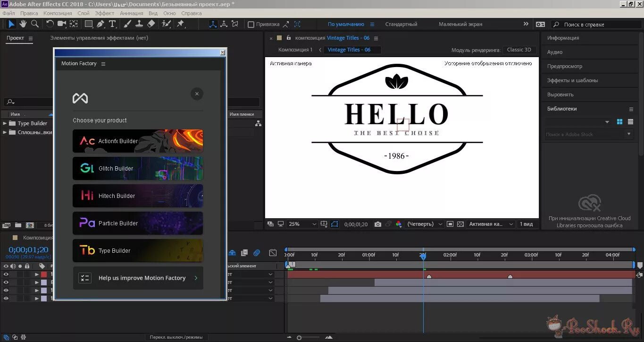Select the Unified Camera tool
The width and height of the screenshot is (644, 342).
coord(62,24)
